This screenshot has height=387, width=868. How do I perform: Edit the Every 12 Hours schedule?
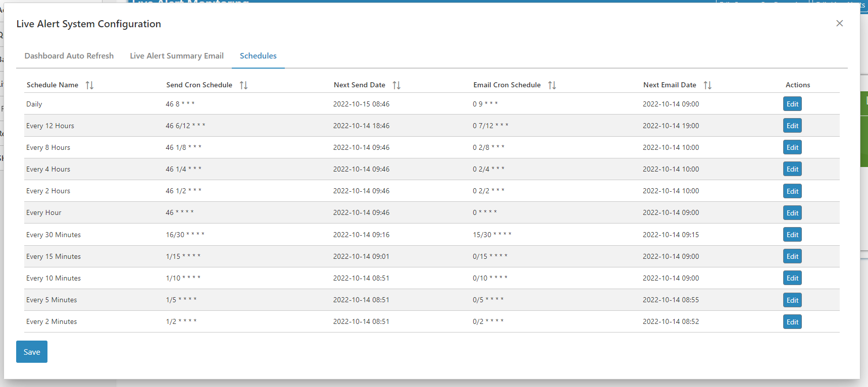coord(792,126)
